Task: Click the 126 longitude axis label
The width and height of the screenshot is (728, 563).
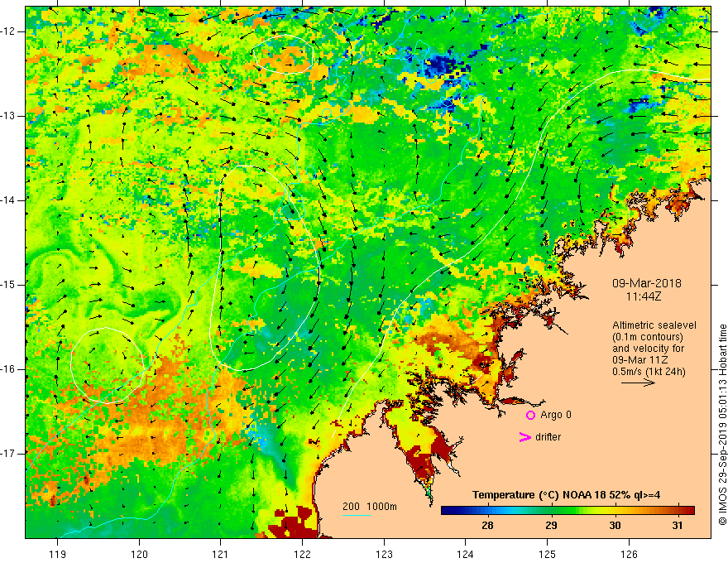Action: pyautogui.click(x=629, y=554)
